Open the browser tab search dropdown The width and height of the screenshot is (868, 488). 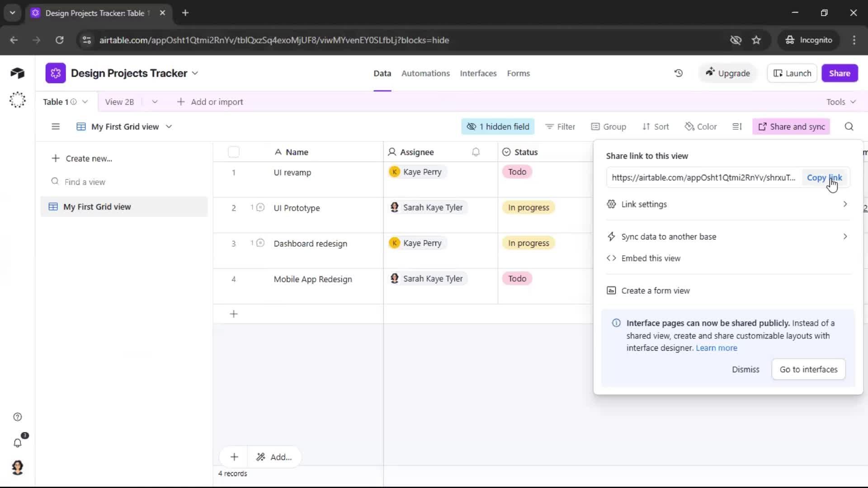pos(12,13)
